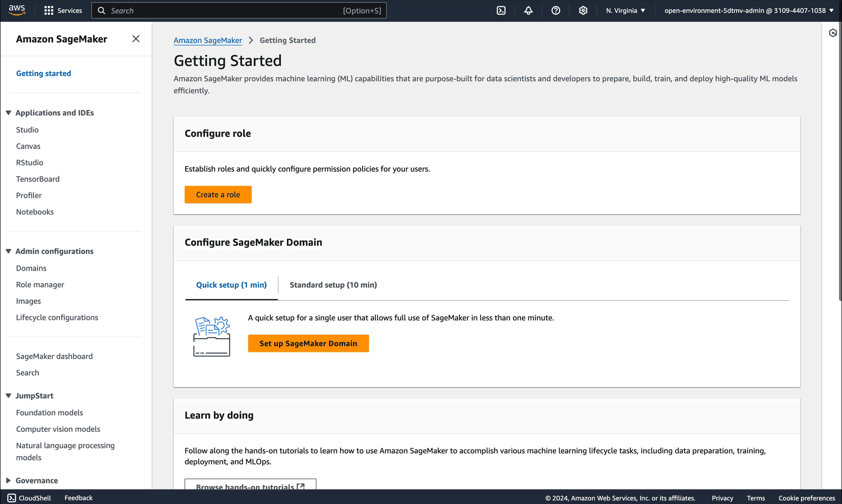The width and height of the screenshot is (842, 504).
Task: Click the notifications bell icon
Action: [x=528, y=10]
